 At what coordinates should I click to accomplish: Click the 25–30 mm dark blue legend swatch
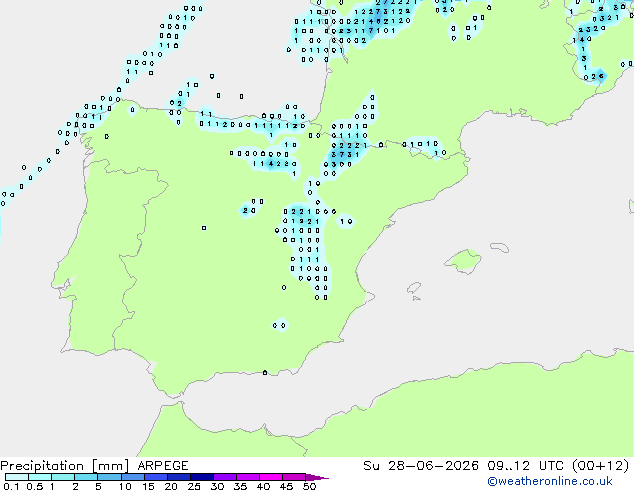tap(201, 477)
